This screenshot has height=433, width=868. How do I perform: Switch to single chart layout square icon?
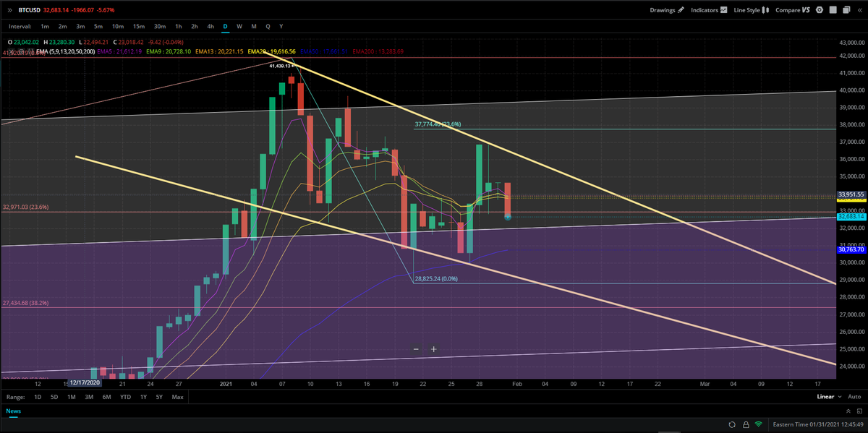(832, 10)
